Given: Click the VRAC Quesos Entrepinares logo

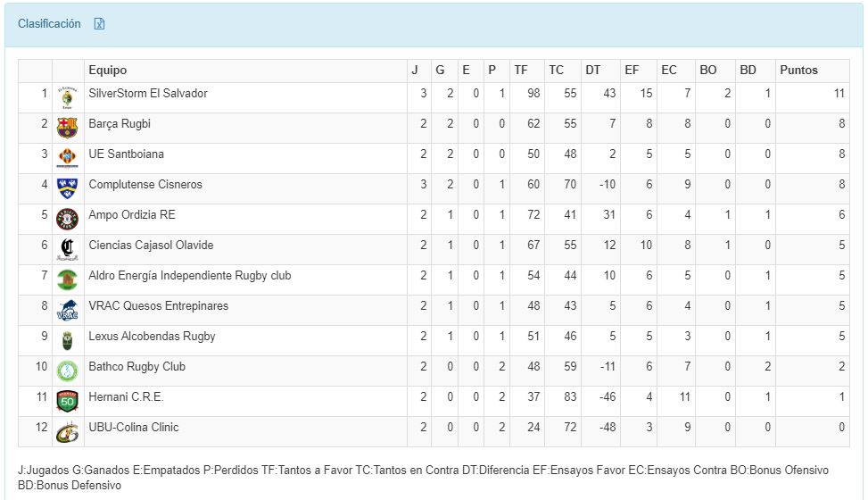Looking at the screenshot, I should (x=68, y=310).
